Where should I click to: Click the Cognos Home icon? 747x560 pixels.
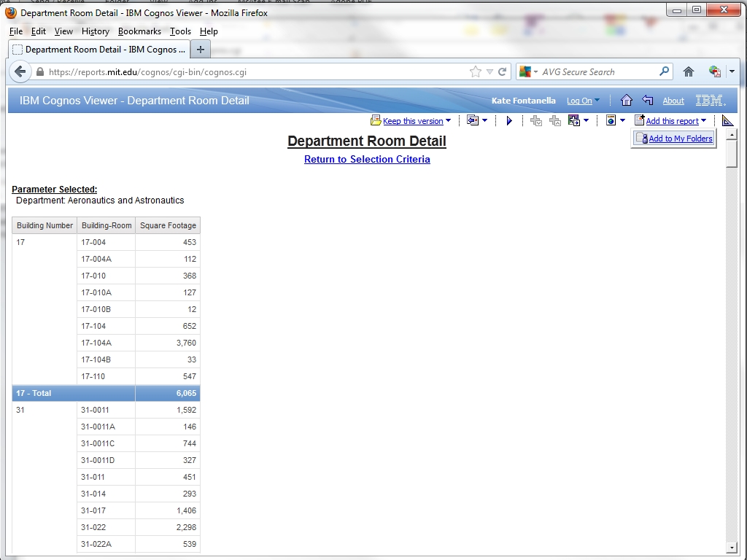point(626,101)
